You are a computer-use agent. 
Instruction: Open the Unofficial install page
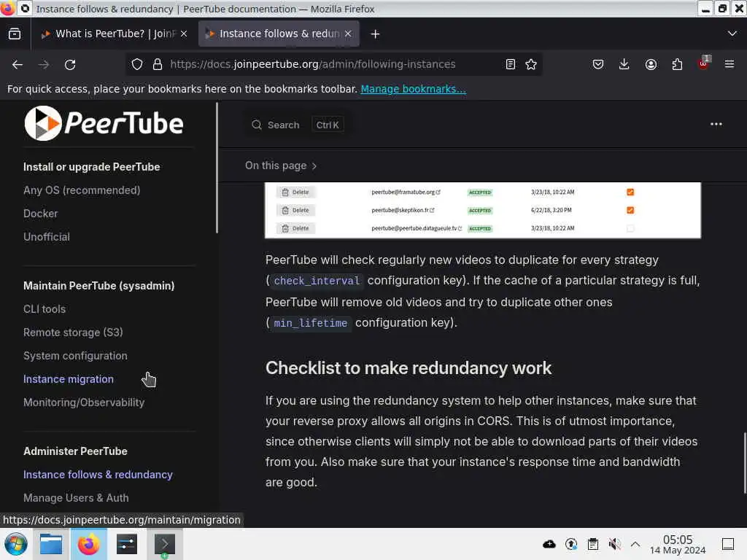(x=47, y=237)
